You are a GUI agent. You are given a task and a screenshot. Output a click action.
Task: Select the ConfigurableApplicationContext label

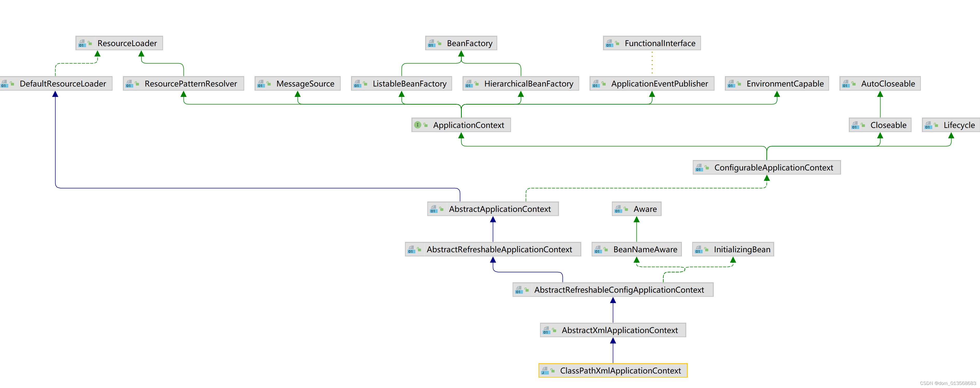pos(773,168)
